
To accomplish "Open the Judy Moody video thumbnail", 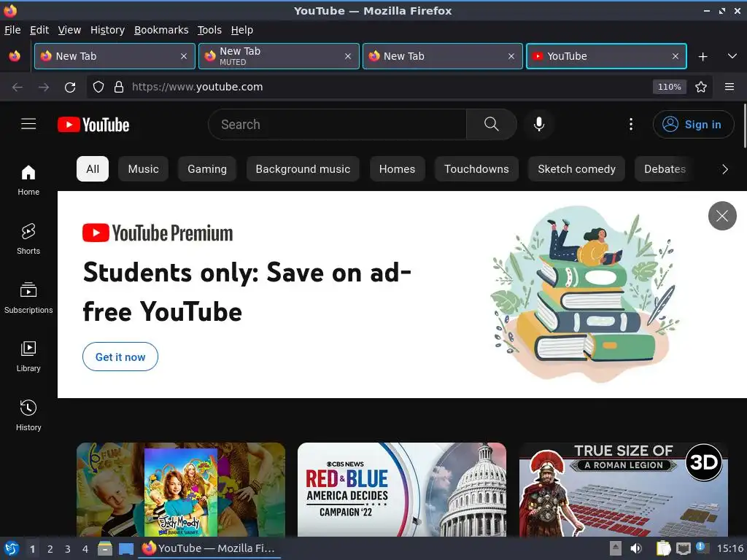I will click(x=181, y=489).
